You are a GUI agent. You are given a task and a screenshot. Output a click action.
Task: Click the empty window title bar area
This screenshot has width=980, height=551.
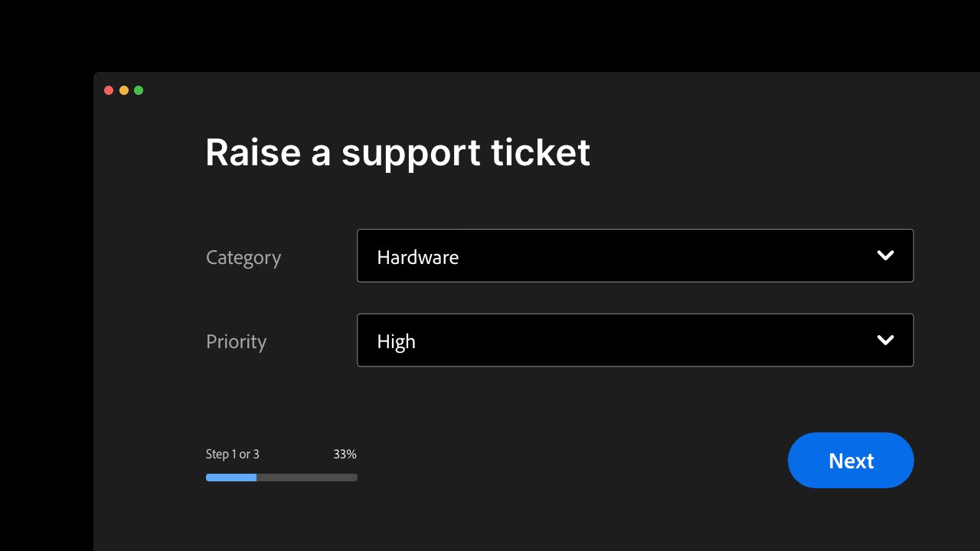(x=536, y=90)
